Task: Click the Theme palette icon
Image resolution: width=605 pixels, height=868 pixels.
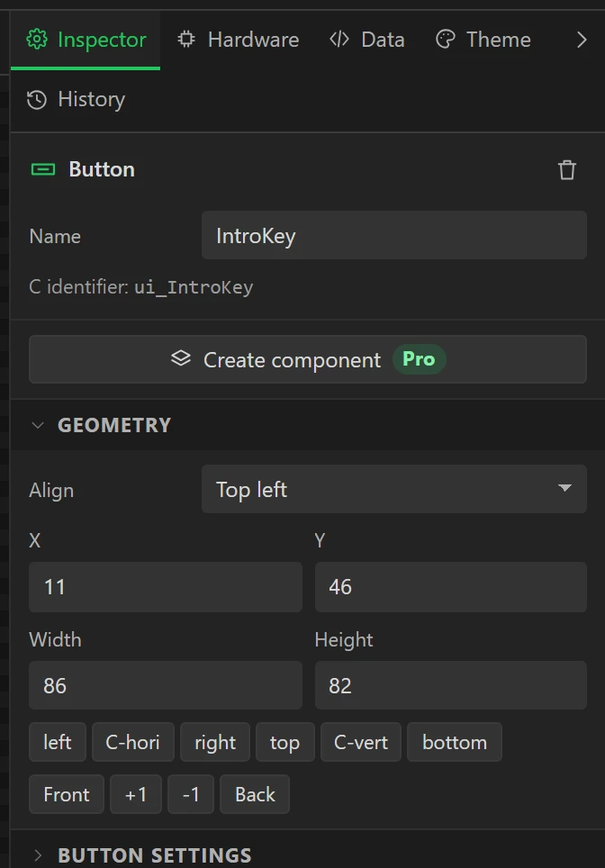Action: 446,40
